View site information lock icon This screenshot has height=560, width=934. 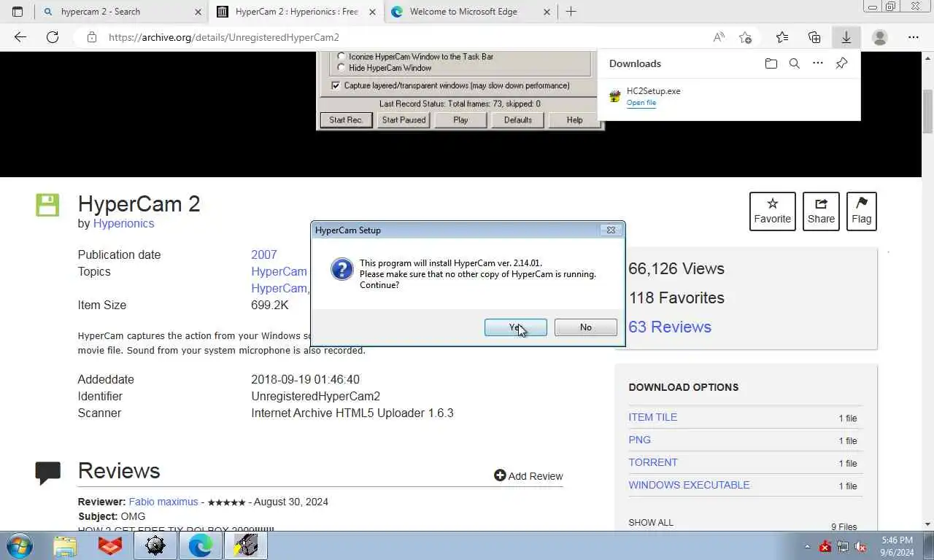point(91,37)
